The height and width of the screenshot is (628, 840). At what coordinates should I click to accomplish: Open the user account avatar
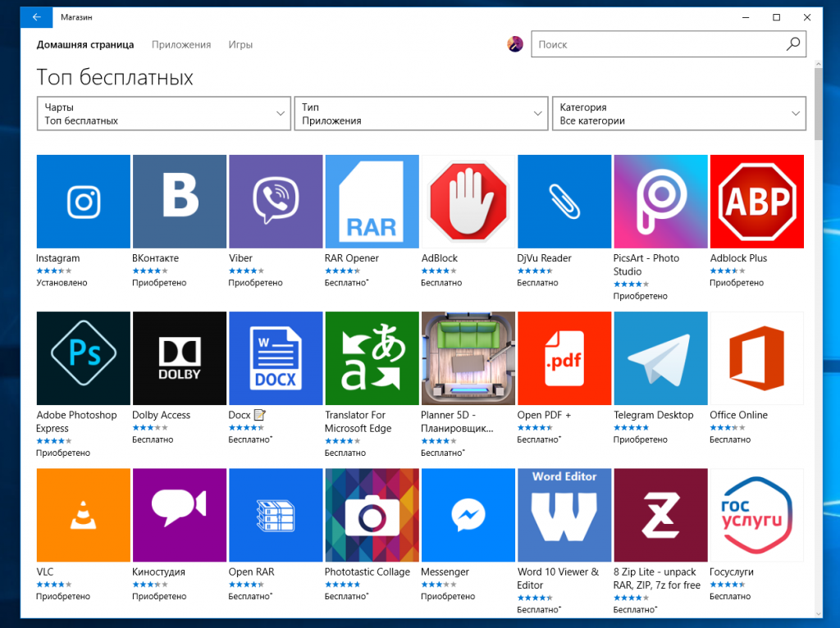tap(515, 44)
